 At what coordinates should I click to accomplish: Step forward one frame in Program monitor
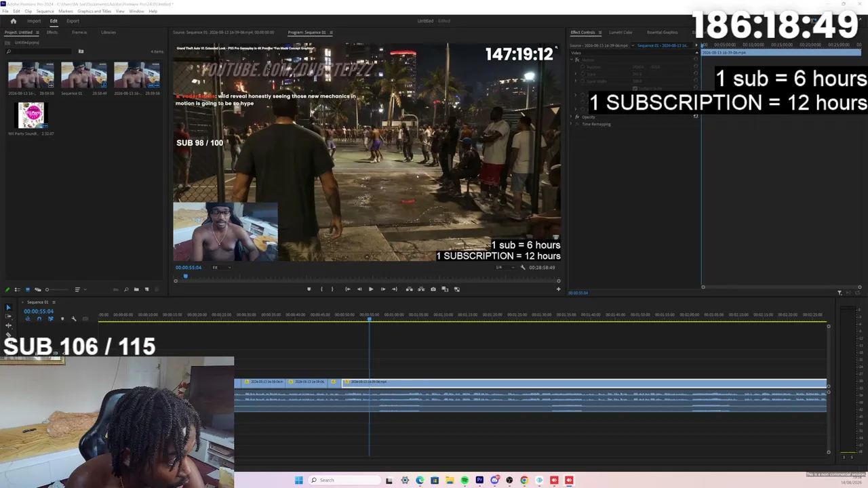(382, 289)
